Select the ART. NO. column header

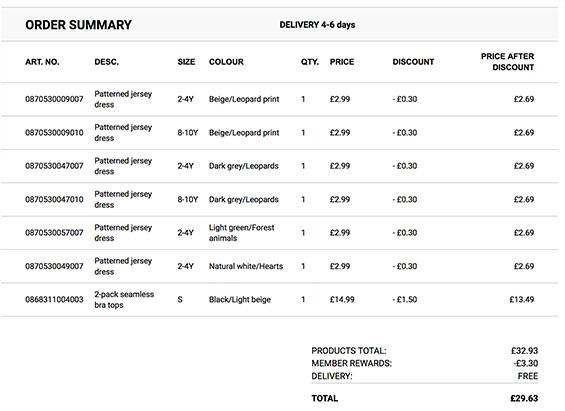42,62
